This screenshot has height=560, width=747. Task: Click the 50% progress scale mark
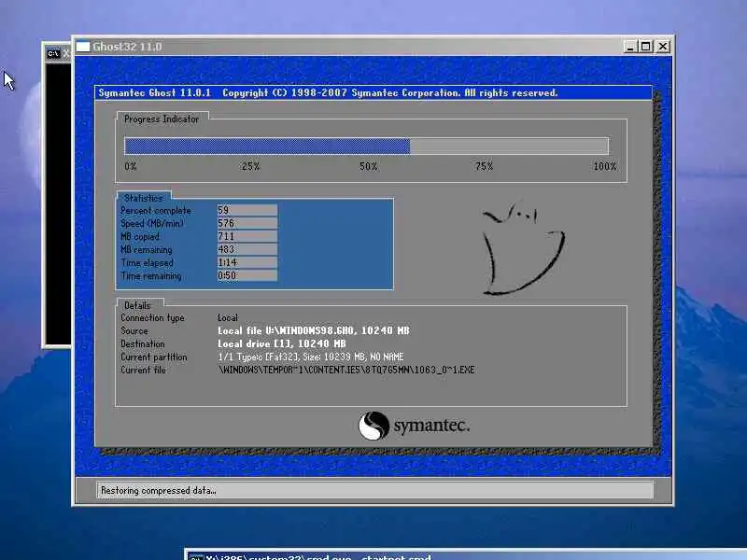(368, 166)
